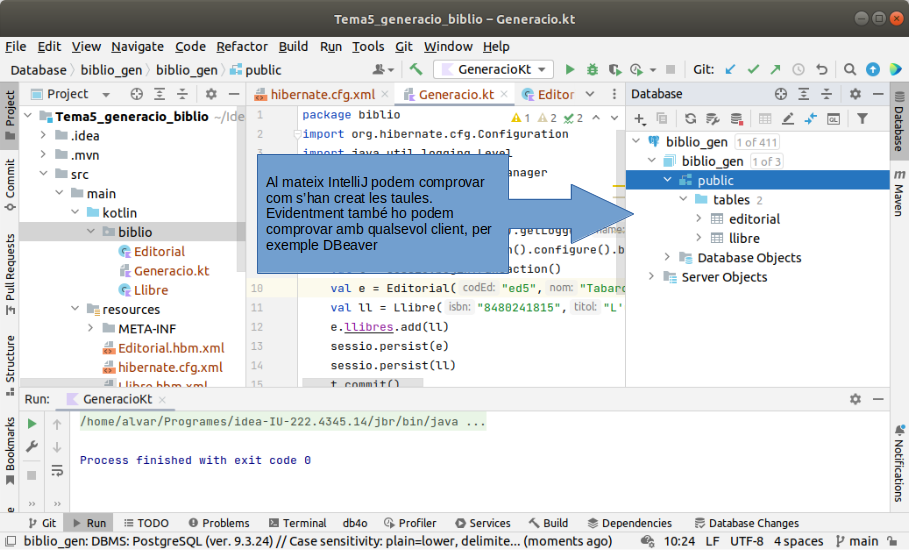The width and height of the screenshot is (909, 550).
Task: Open Problems tool window button
Action: 219,523
